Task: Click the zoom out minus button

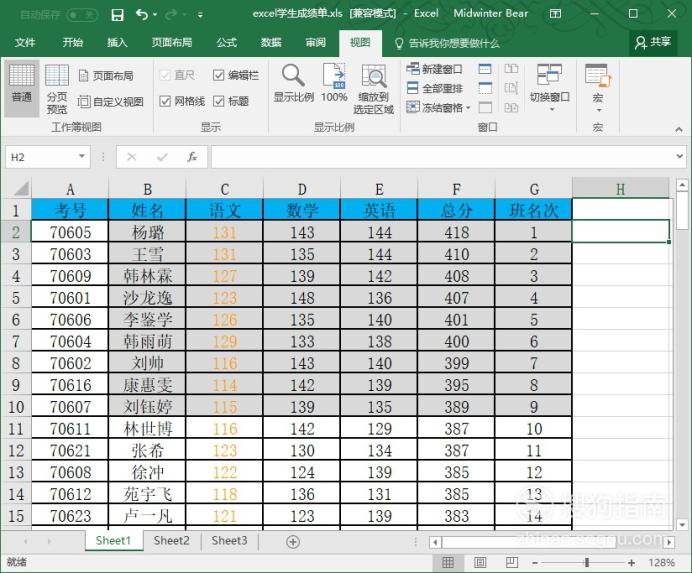Action: (535, 563)
